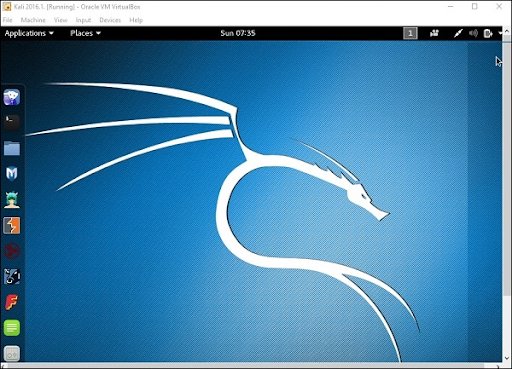Launch the Iceweasel browser from the dock
Viewport: 512px width, 369px height.
(x=12, y=97)
